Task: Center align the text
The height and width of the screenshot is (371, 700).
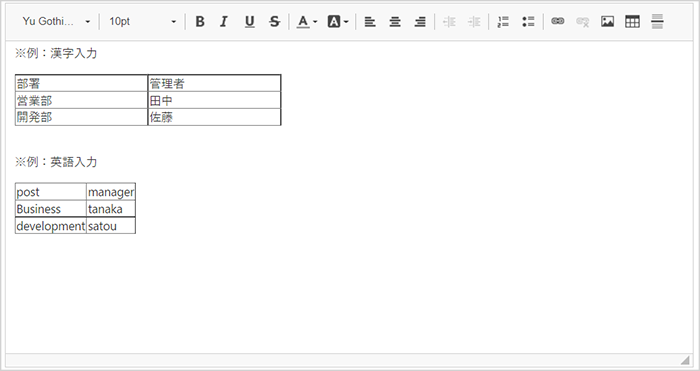Action: (395, 21)
